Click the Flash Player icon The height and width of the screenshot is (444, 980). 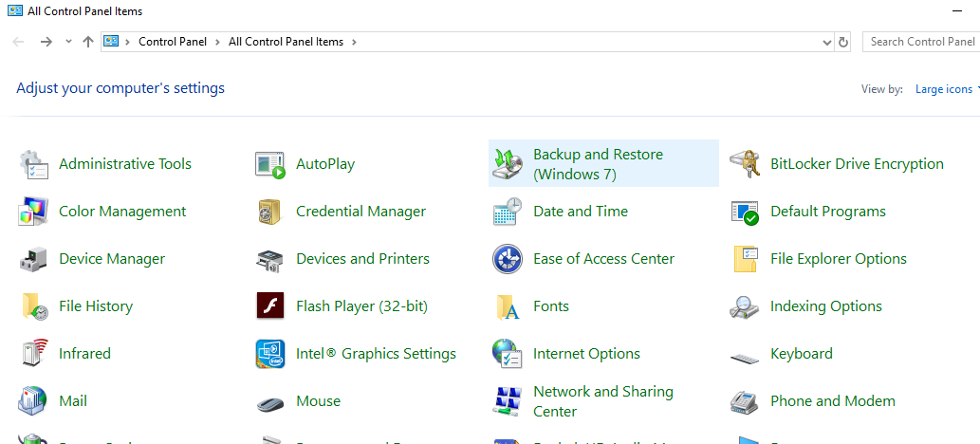tap(270, 305)
